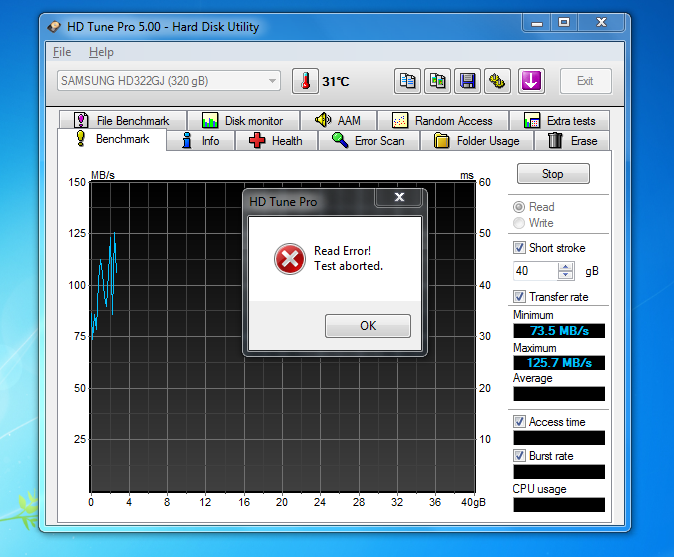Image resolution: width=674 pixels, height=557 pixels.
Task: Click the Error Scan magnifier icon
Action: point(340,140)
